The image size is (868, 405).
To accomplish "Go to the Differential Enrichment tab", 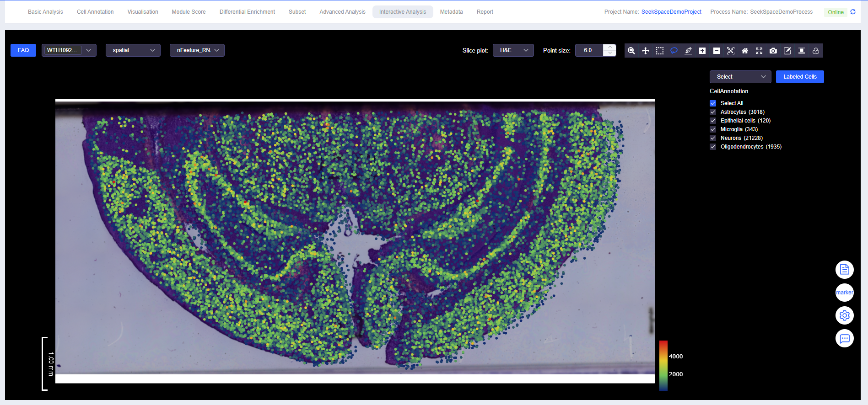I will (x=247, y=12).
